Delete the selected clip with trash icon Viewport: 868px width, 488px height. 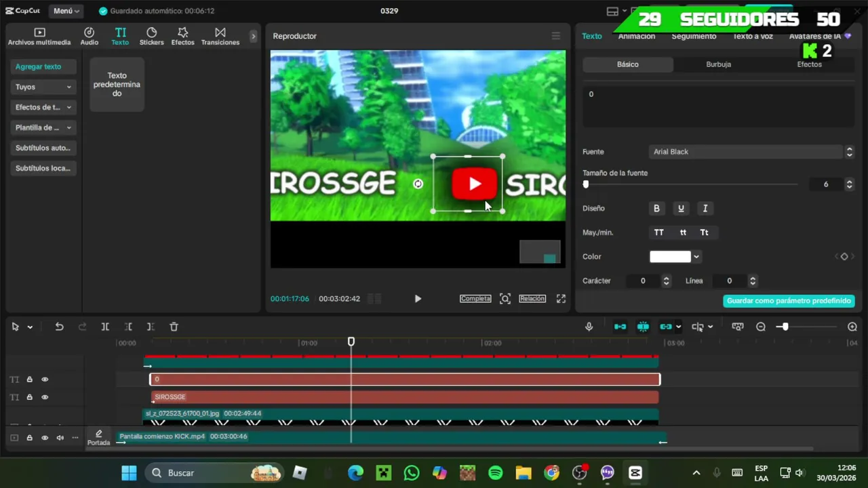pos(174,327)
